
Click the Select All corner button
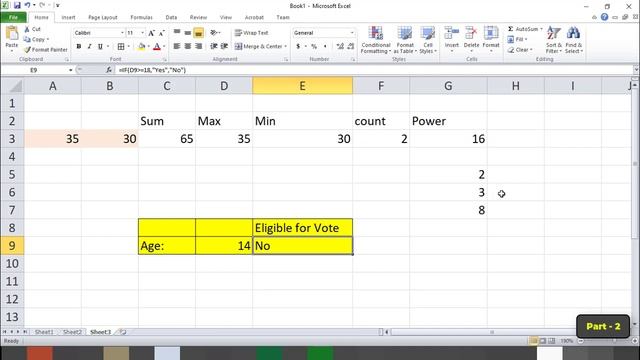(x=12, y=86)
